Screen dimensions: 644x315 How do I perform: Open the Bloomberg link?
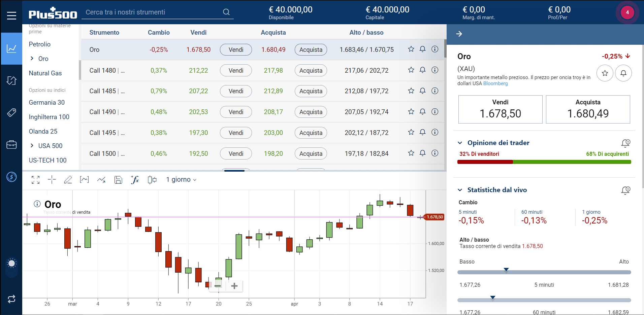pyautogui.click(x=495, y=83)
